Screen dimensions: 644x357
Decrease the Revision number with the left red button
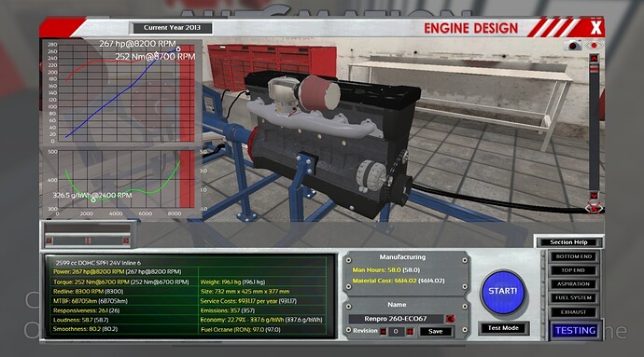click(x=384, y=332)
